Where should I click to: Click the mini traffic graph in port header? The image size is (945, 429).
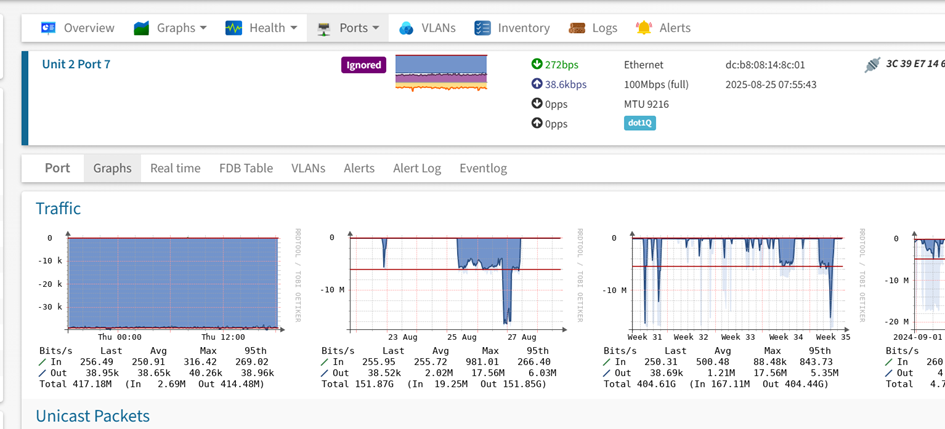coord(441,73)
